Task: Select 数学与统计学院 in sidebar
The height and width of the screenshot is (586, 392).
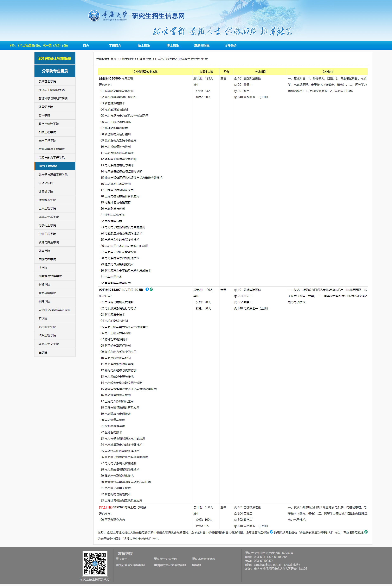Action: click(x=55, y=124)
